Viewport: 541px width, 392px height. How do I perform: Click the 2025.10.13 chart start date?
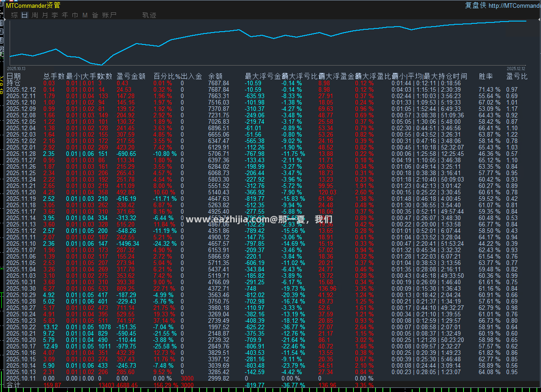pyautogui.click(x=16, y=69)
